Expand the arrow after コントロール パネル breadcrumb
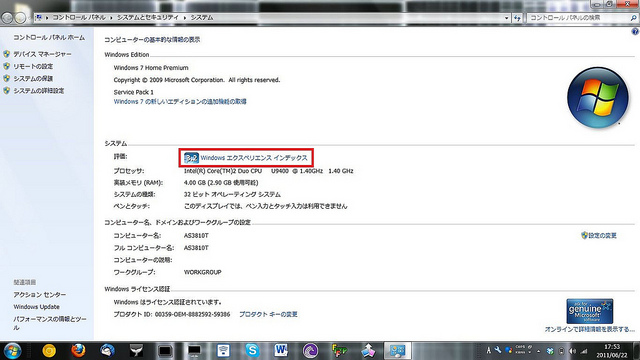 coord(111,18)
